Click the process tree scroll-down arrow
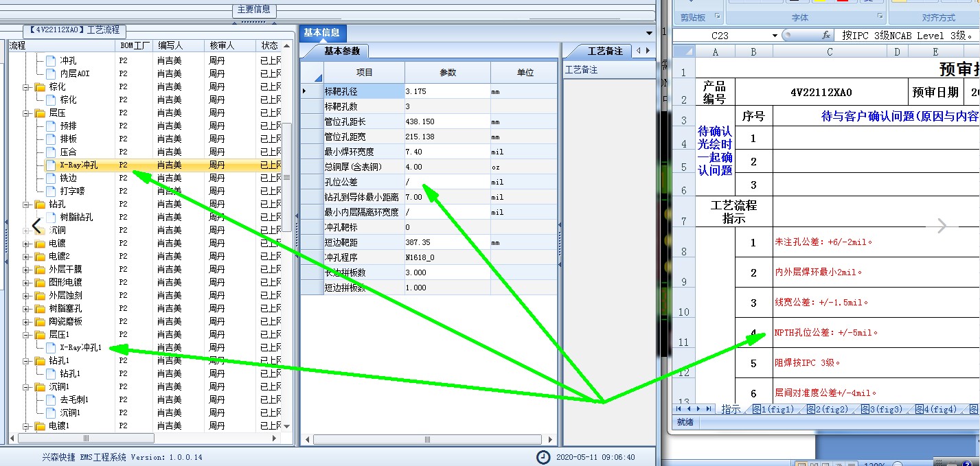The height and width of the screenshot is (466, 980). click(x=287, y=427)
